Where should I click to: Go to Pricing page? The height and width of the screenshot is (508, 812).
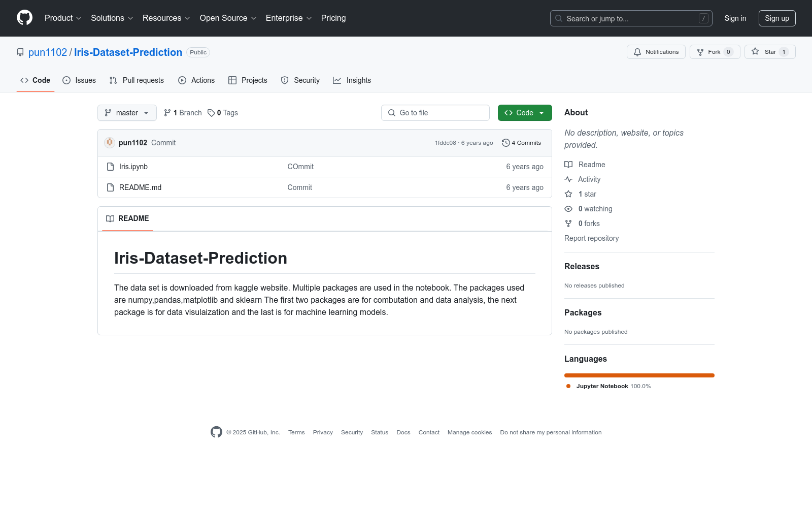pyautogui.click(x=333, y=18)
